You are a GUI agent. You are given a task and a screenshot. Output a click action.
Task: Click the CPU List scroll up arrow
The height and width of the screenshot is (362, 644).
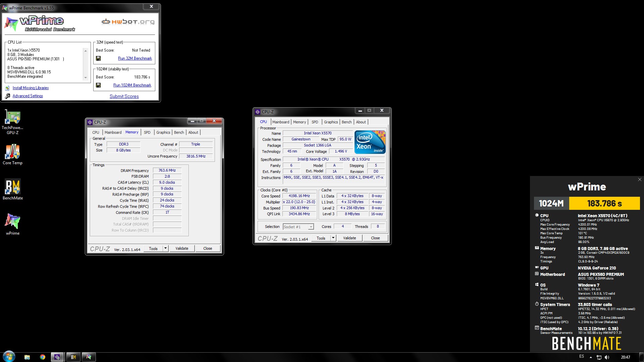pyautogui.click(x=86, y=51)
